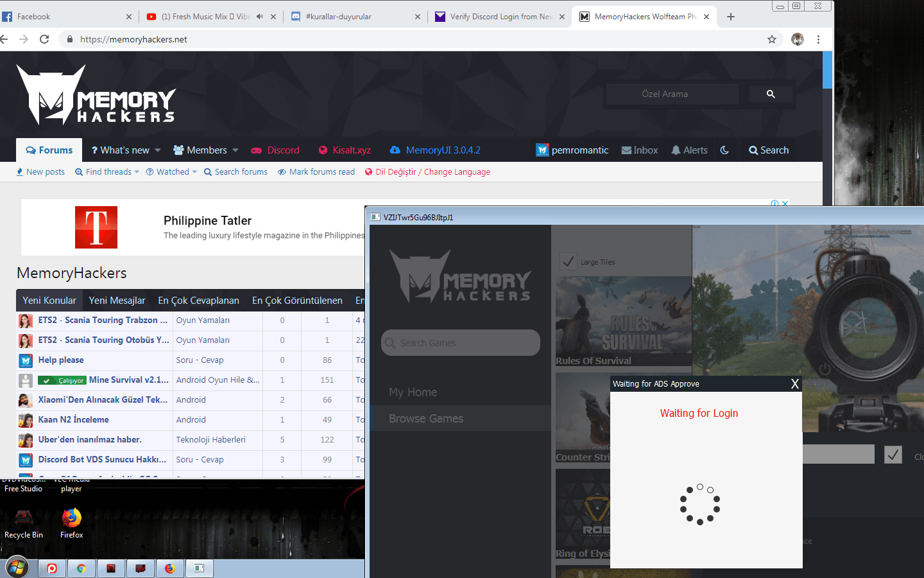Viewport: 924px width, 578px height.
Task: Open the Recycle Bin desktop icon
Action: click(24, 523)
